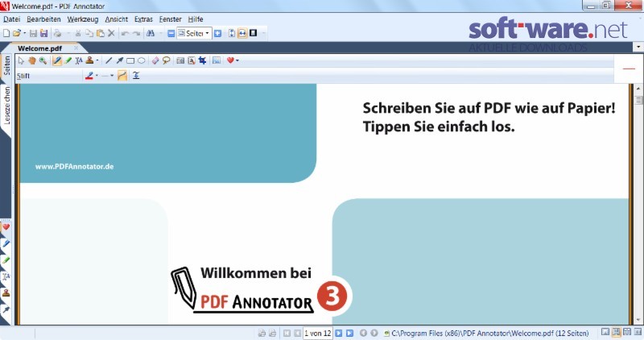The width and height of the screenshot is (644, 340).
Task: Open the Lesezeichen sidebar tab
Action: coord(6,106)
